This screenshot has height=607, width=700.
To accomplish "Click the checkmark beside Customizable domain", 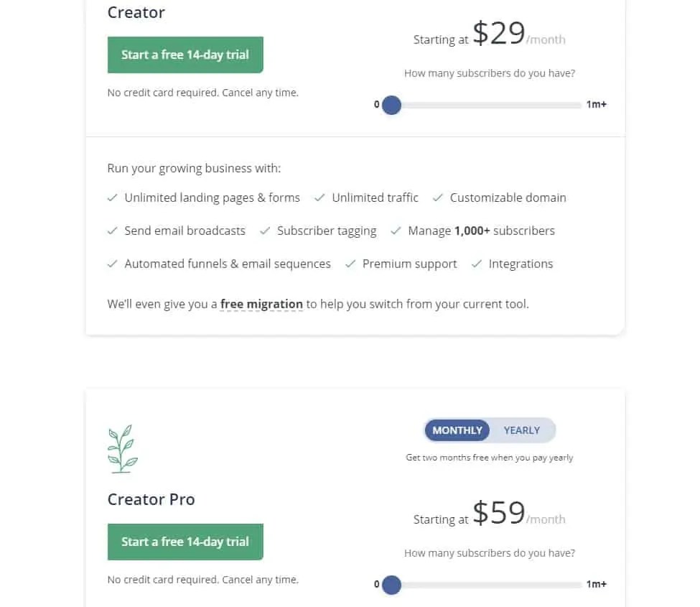I will (x=437, y=198).
